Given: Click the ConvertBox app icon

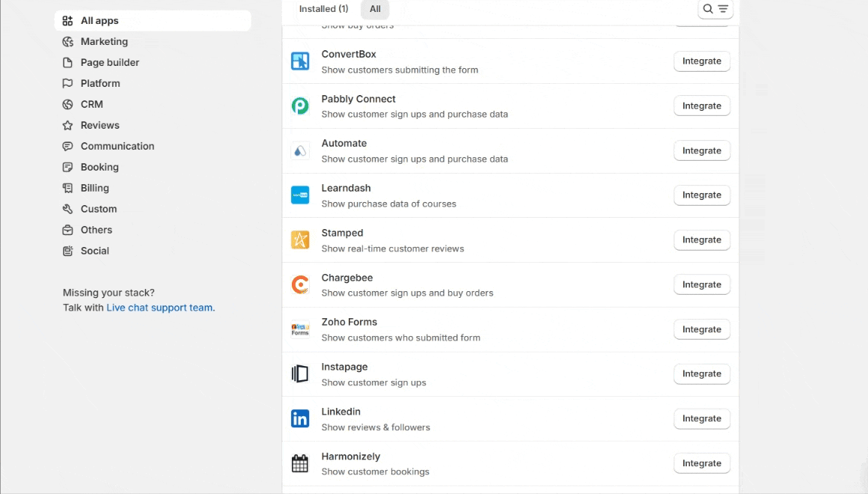Looking at the screenshot, I should 300,61.
